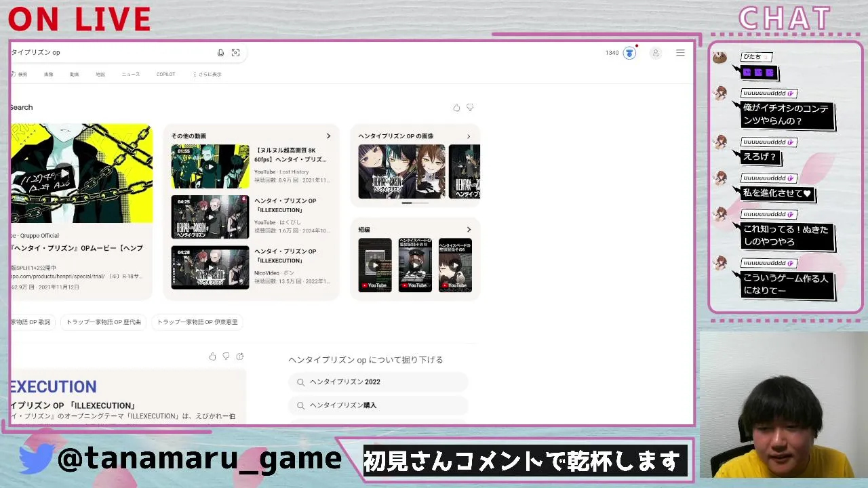Expand ヘンタイプリズン OP の画像 section arrow
Viewport: 868px width, 488px height.
pyautogui.click(x=468, y=136)
